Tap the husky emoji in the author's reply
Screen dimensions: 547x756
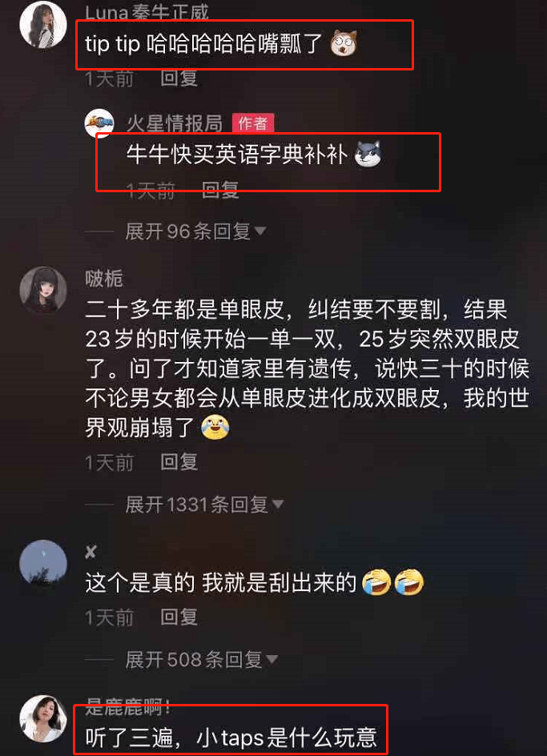tap(368, 155)
